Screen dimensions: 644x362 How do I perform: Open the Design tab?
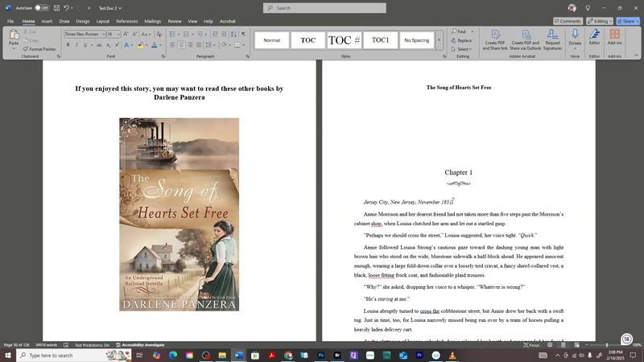click(x=83, y=22)
